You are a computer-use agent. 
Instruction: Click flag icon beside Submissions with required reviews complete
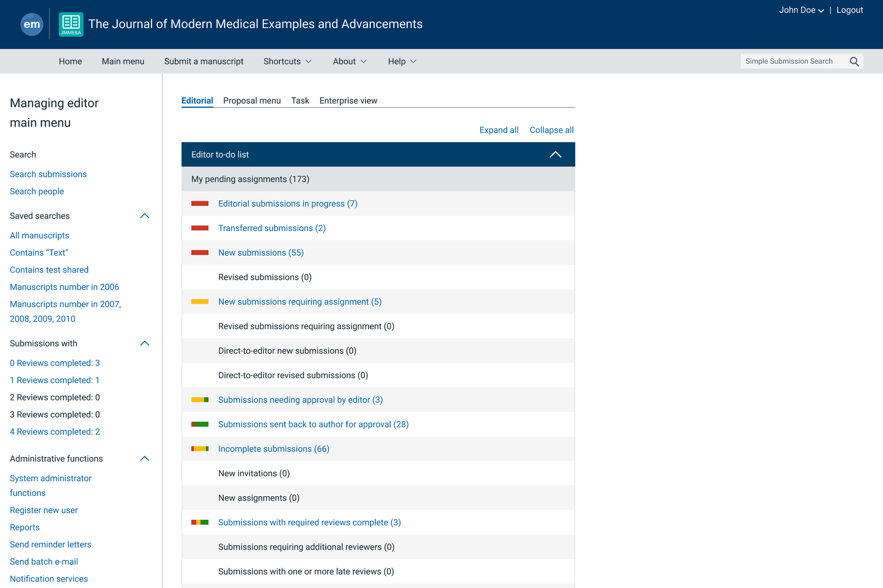pyautogui.click(x=200, y=522)
